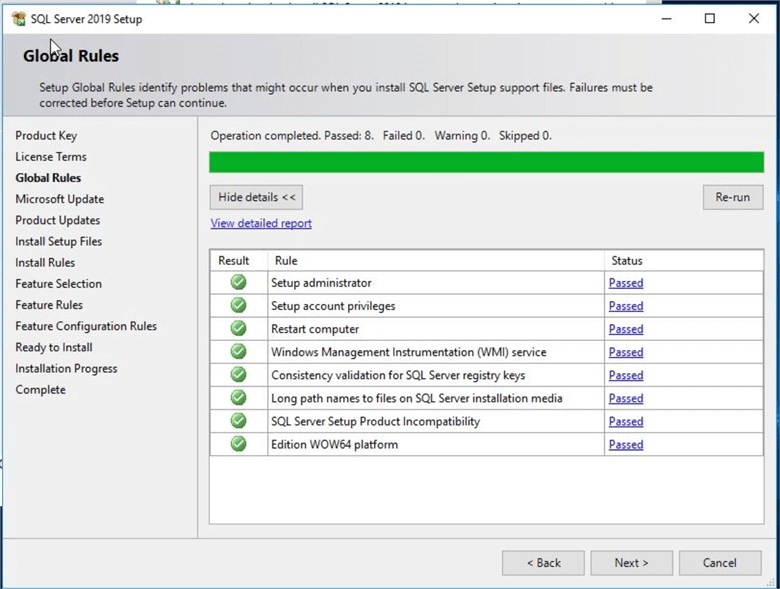Open Passed status for Product Incompatibility
Screen dimensions: 780x589
tap(626, 422)
